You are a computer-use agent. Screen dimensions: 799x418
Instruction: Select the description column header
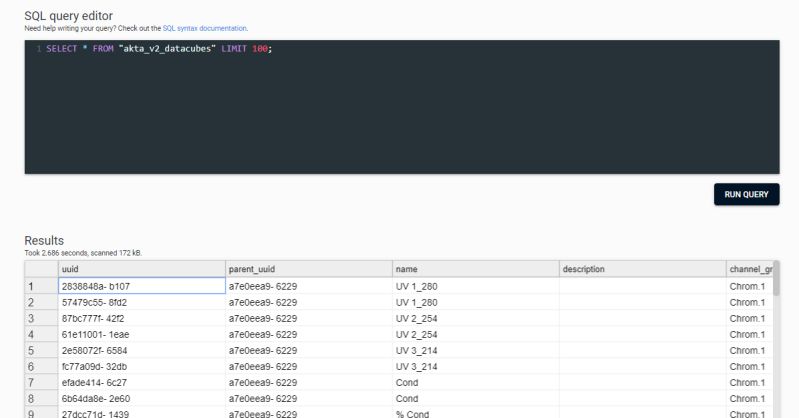tap(643, 269)
